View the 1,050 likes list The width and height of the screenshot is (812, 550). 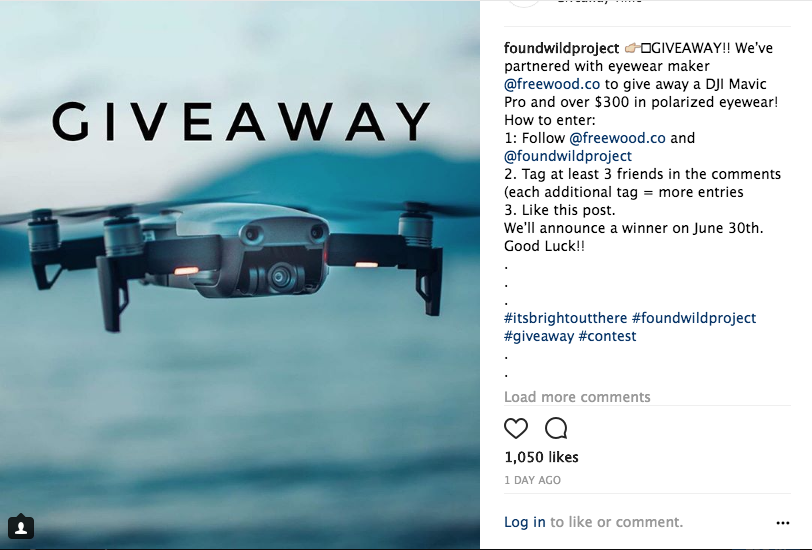point(542,457)
